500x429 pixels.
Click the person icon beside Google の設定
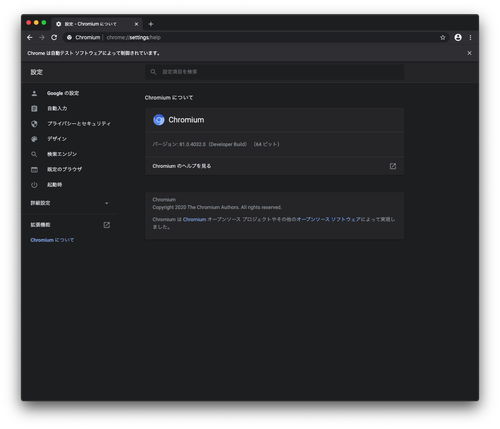(34, 93)
